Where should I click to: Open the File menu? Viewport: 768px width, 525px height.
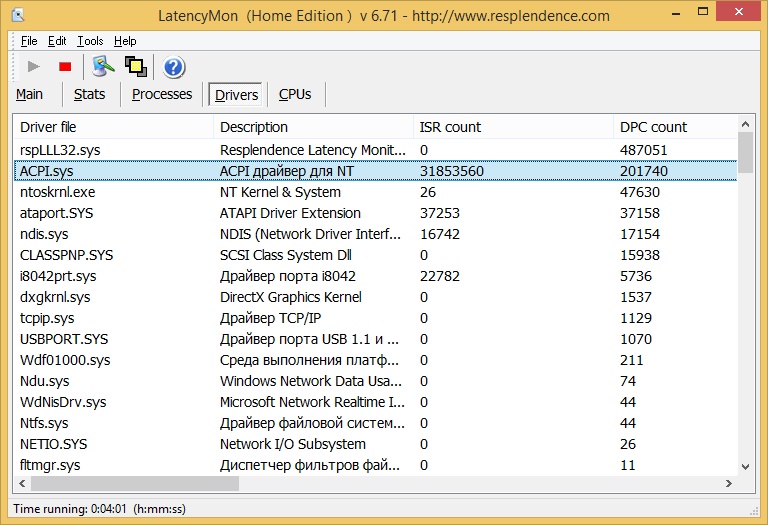click(x=28, y=41)
